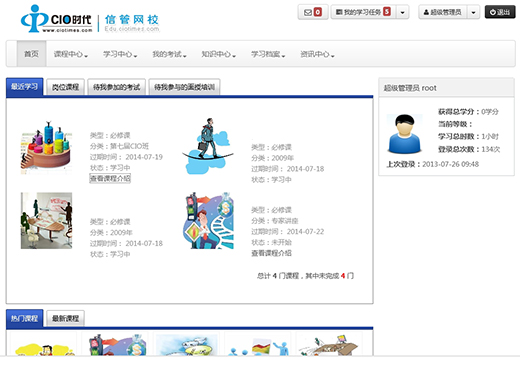The image size is (520, 374).
Task: Click the 退出 logout button
Action: [x=500, y=12]
